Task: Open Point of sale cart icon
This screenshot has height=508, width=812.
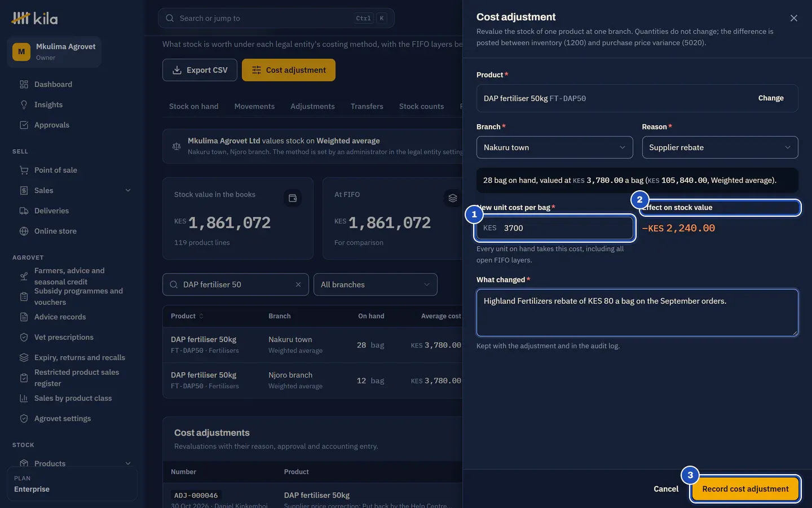Action: click(x=24, y=170)
